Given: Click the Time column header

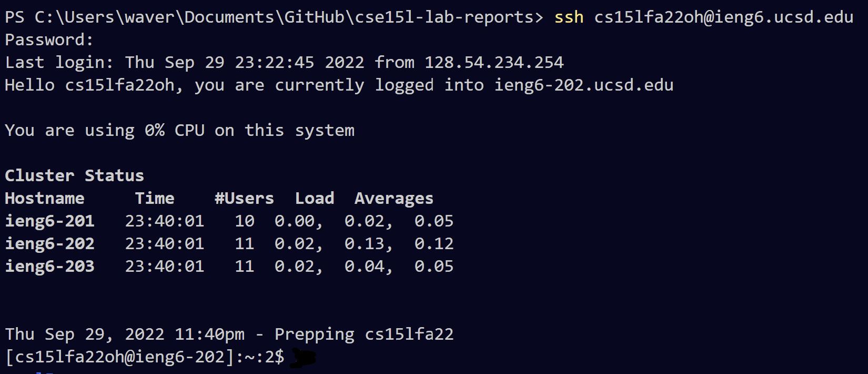Looking at the screenshot, I should pyautogui.click(x=154, y=199).
